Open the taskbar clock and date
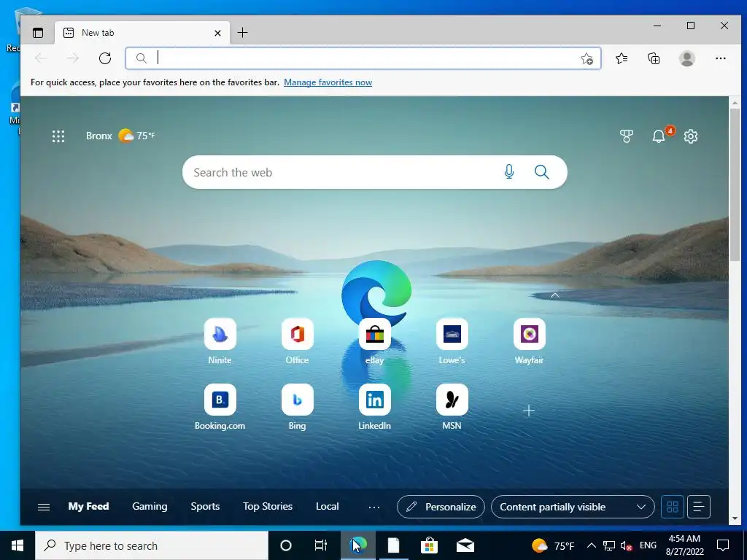747x560 pixels. (x=684, y=545)
